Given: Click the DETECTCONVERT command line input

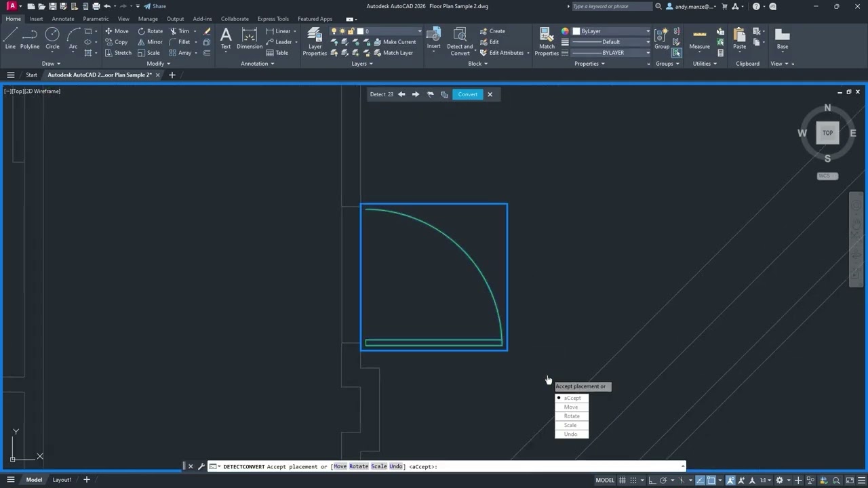Looking at the screenshot, I should (448, 466).
